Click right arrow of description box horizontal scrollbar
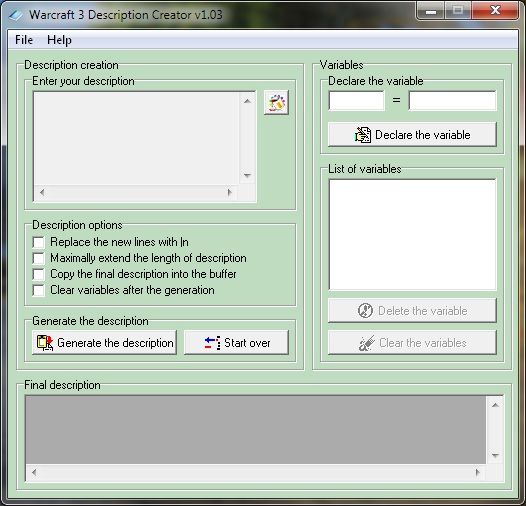The width and height of the screenshot is (526, 506). pyautogui.click(x=230, y=192)
